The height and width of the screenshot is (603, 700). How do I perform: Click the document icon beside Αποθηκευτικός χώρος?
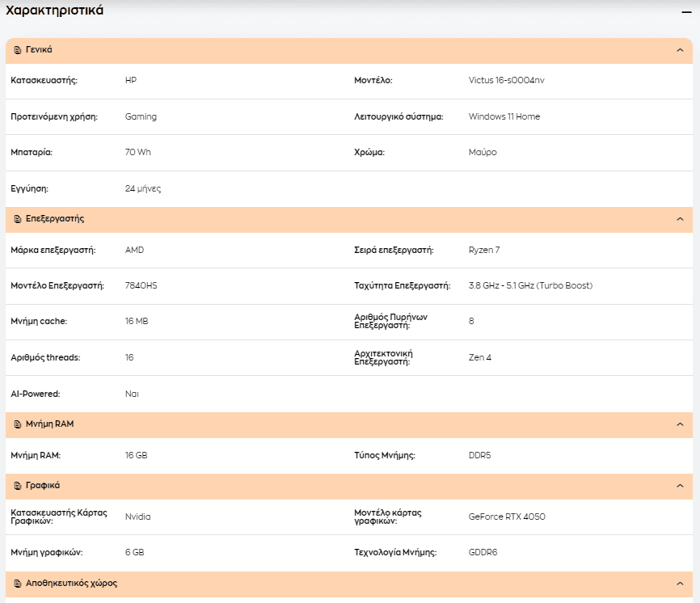[18, 584]
